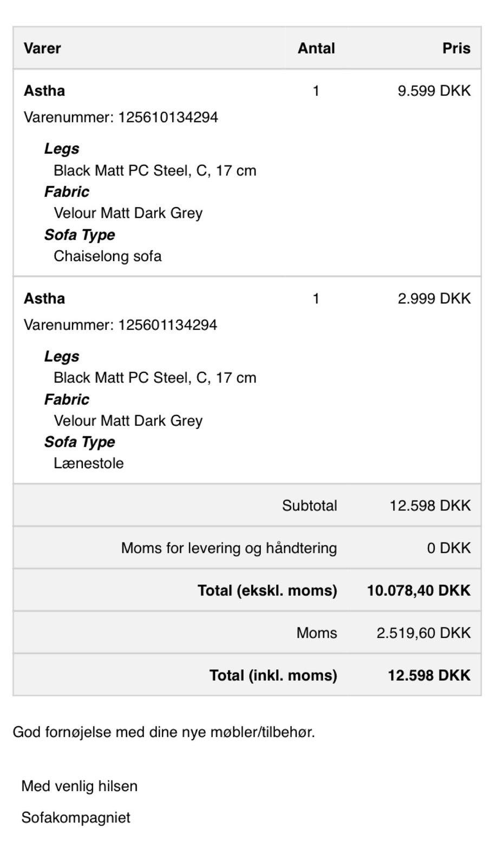Click the 9.599 DKK price
This screenshot has width=504, height=867.
click(x=434, y=90)
